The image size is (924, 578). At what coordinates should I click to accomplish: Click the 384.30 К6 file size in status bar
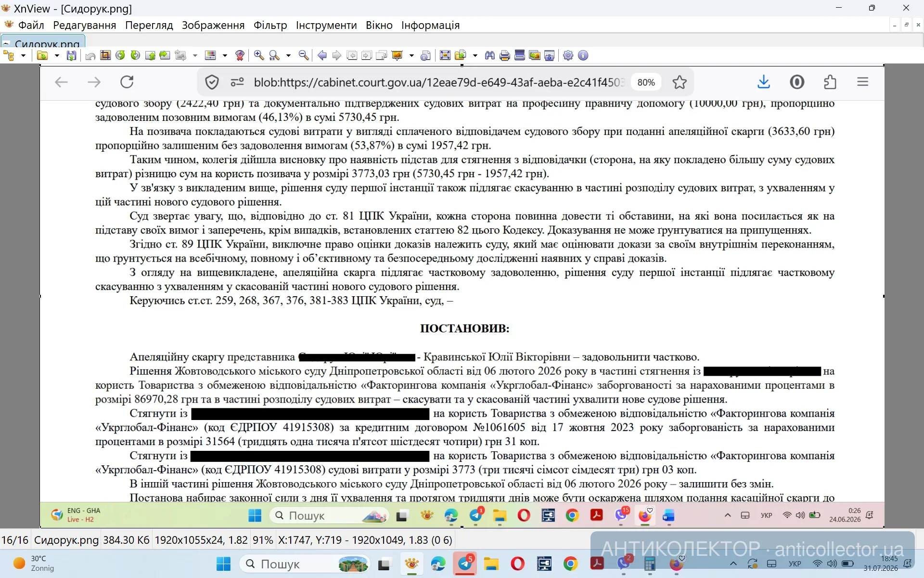tap(126, 540)
